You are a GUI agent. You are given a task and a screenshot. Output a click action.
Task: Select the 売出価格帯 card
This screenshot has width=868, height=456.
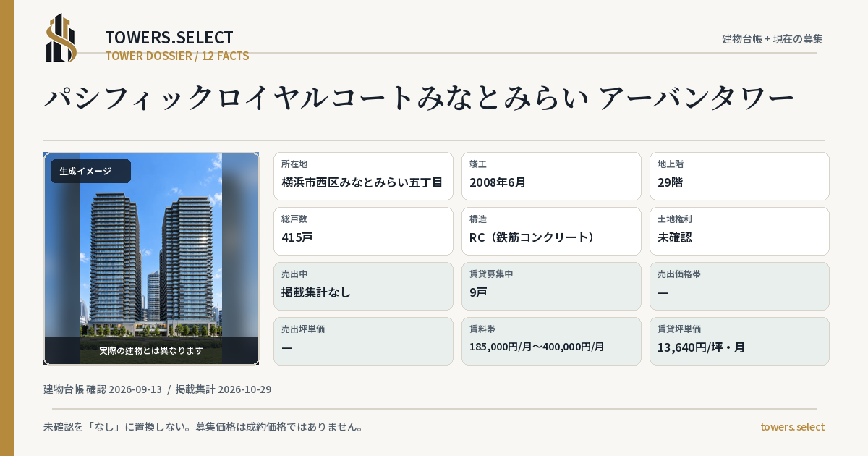[x=739, y=286]
